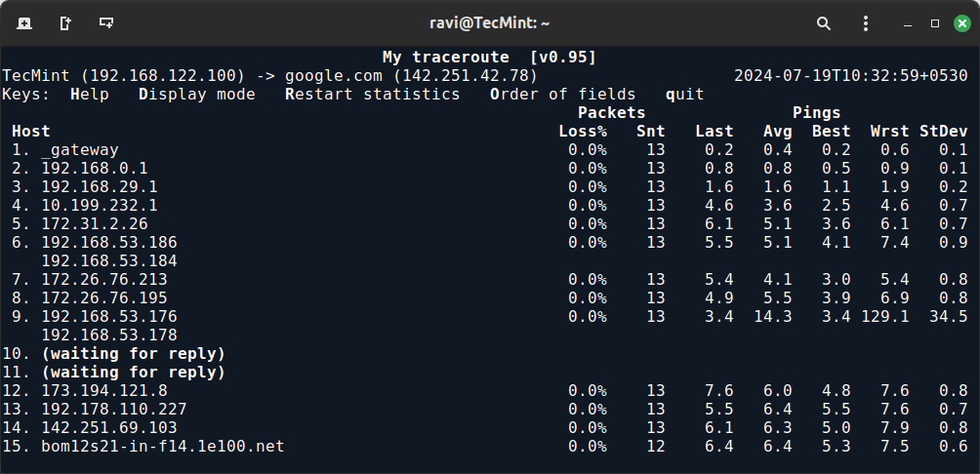The image size is (980, 474).
Task: Maximize the terminal window
Action: click(935, 23)
